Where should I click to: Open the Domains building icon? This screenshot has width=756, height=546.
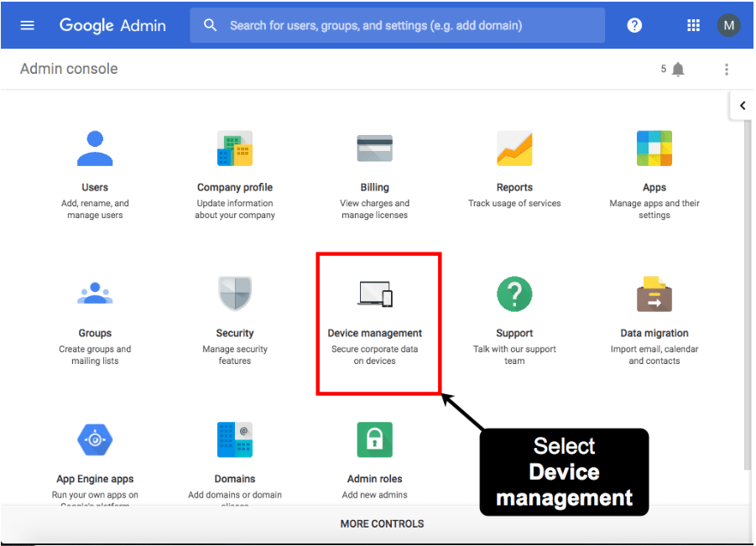[235, 439]
